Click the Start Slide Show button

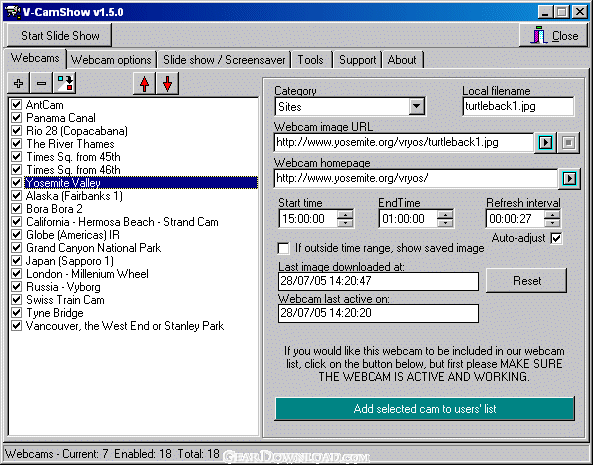click(x=60, y=36)
